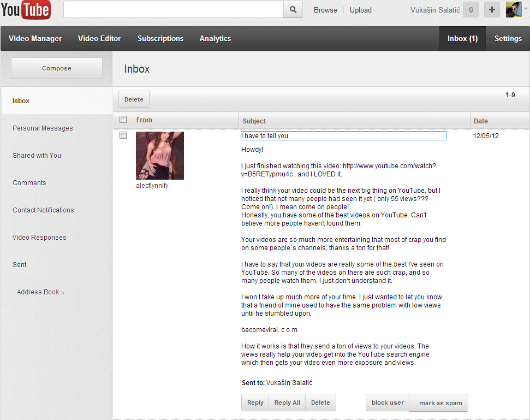Open the Upload link
Screen dimensions: 530x420
click(361, 10)
